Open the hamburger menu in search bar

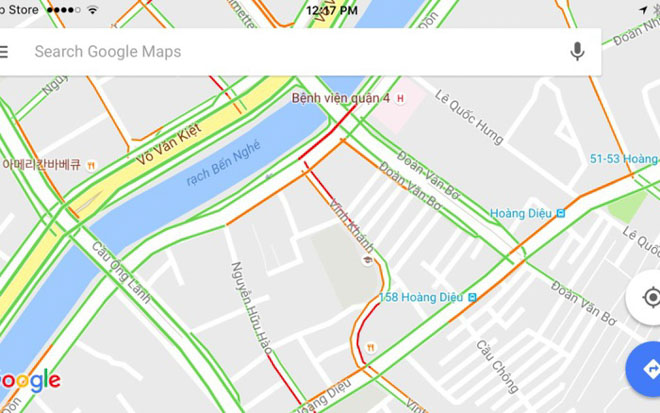[x=3, y=52]
